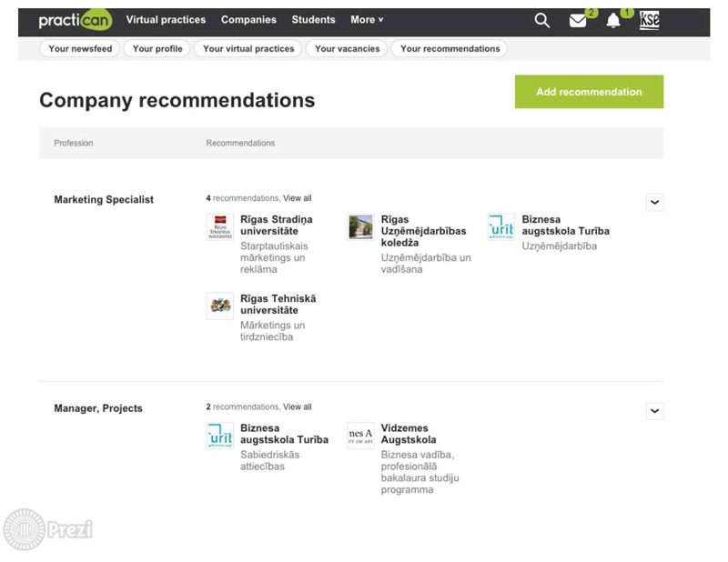Click the Profession column header
Viewport: 728px width, 562px height.
pos(74,143)
